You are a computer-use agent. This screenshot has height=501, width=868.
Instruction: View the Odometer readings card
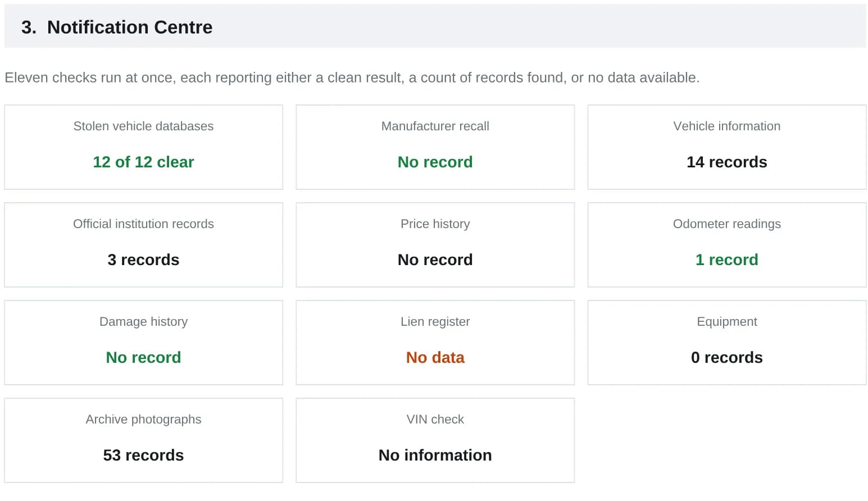[x=726, y=245]
